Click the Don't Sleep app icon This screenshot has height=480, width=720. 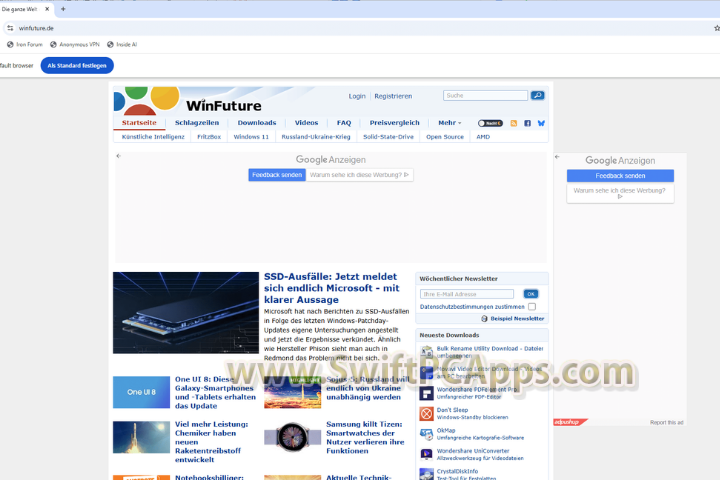click(427, 413)
